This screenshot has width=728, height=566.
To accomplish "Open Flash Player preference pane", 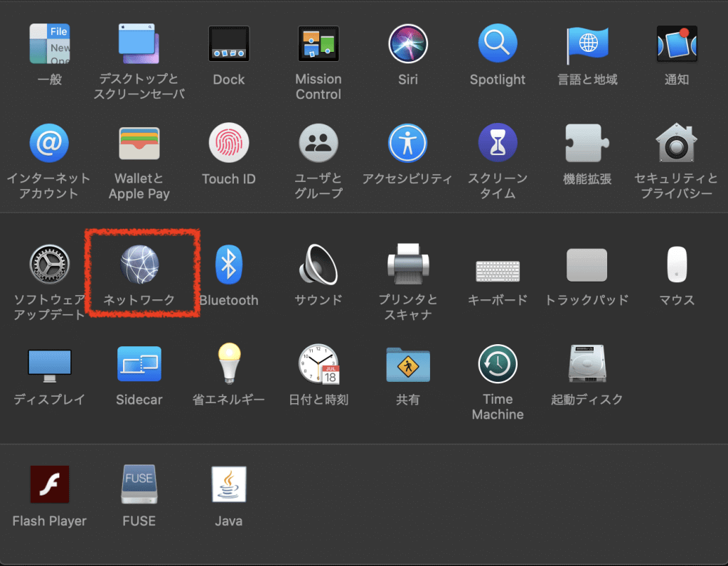I will 50,484.
